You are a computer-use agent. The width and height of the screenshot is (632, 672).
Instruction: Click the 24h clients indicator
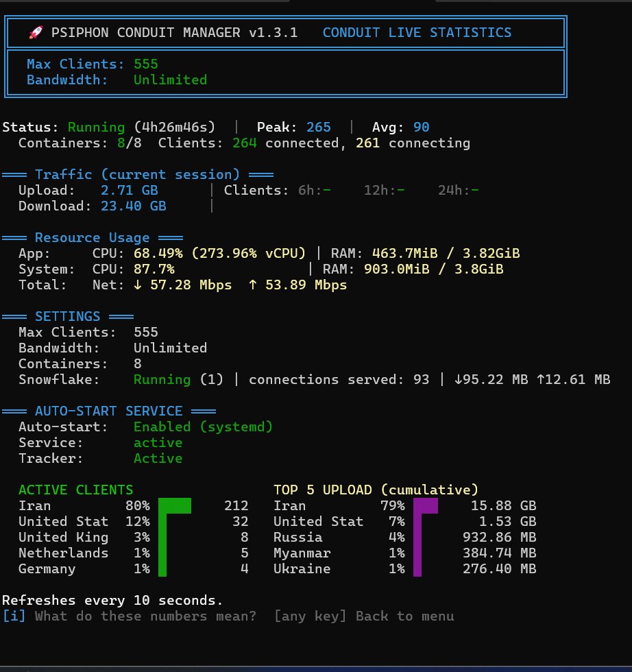[458, 191]
